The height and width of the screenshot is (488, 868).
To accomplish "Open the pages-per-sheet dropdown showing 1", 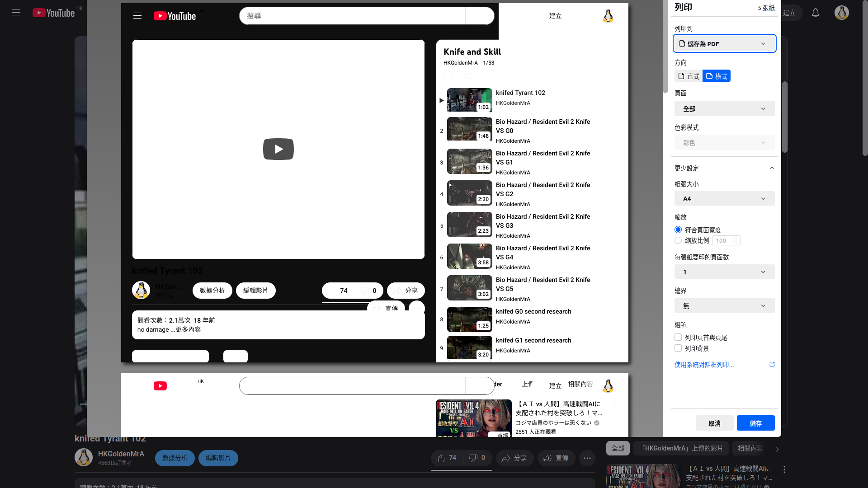I will tap(725, 272).
